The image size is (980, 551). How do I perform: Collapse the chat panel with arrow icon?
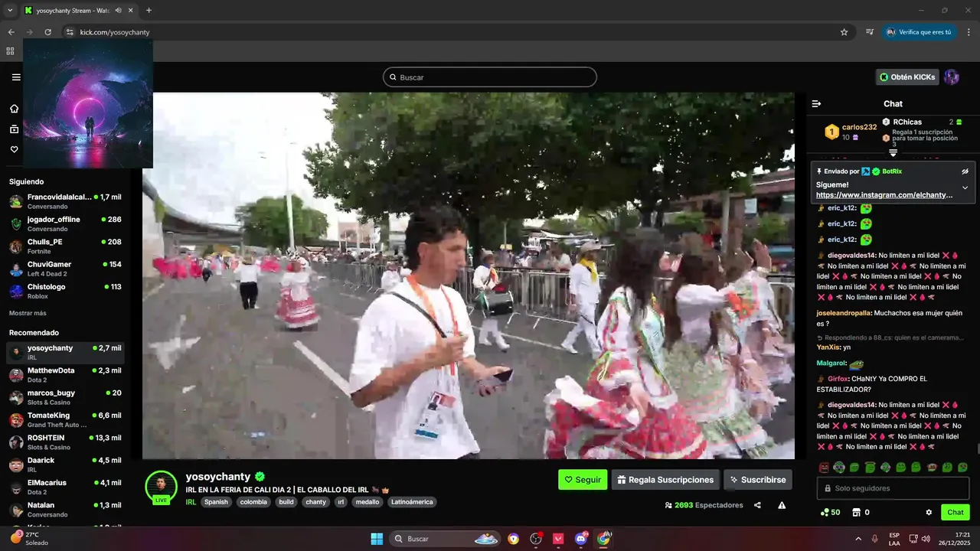click(816, 103)
